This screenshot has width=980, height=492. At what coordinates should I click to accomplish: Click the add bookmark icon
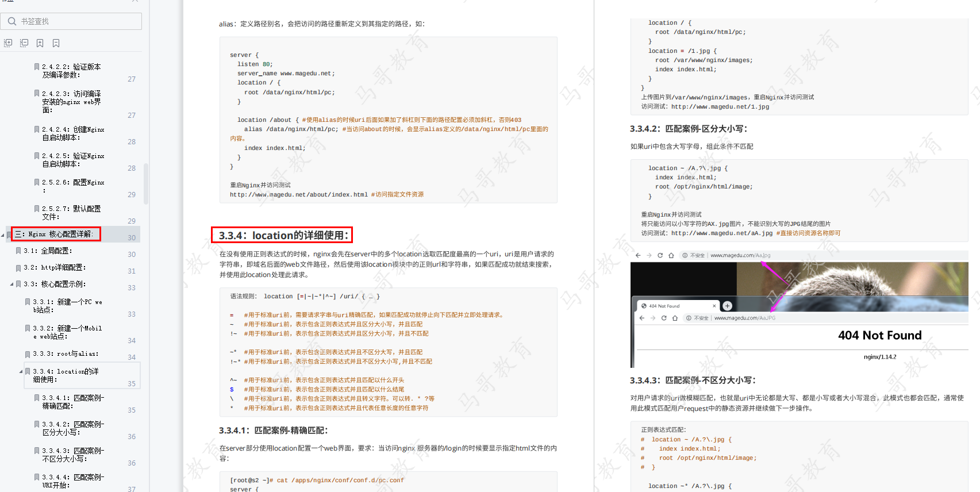tap(40, 43)
